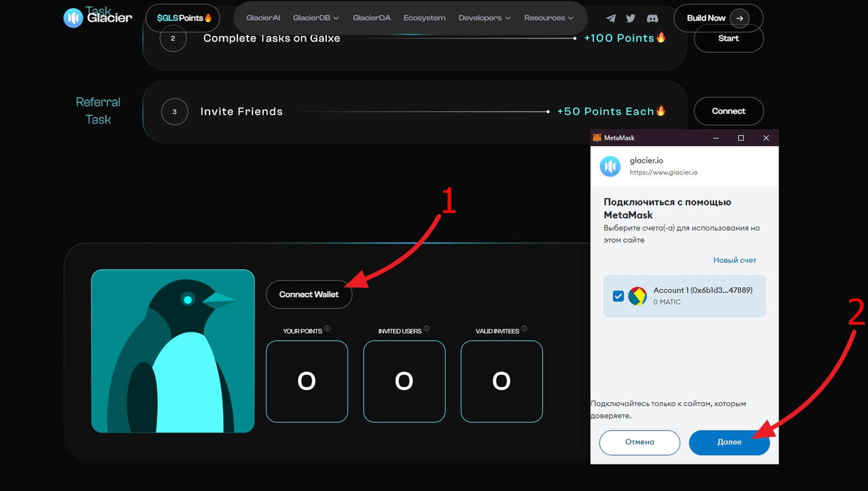Open the GlacierDA nav item
The image size is (868, 491).
coord(372,18)
